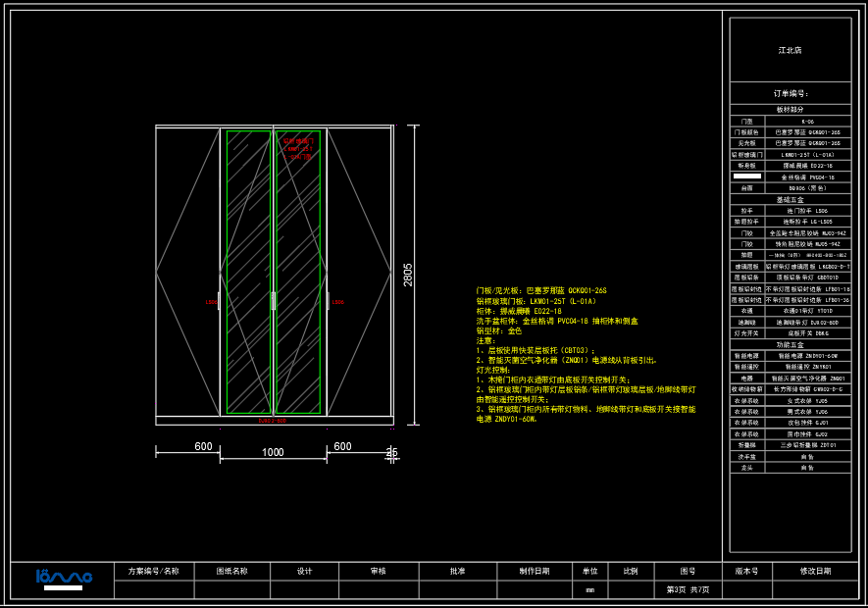Click the center door handle symbol
Image resolution: width=868 pixels, height=608 pixels.
(x=274, y=301)
